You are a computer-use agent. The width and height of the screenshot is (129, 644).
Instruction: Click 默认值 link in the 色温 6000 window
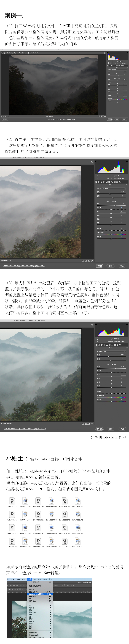coord(114,364)
